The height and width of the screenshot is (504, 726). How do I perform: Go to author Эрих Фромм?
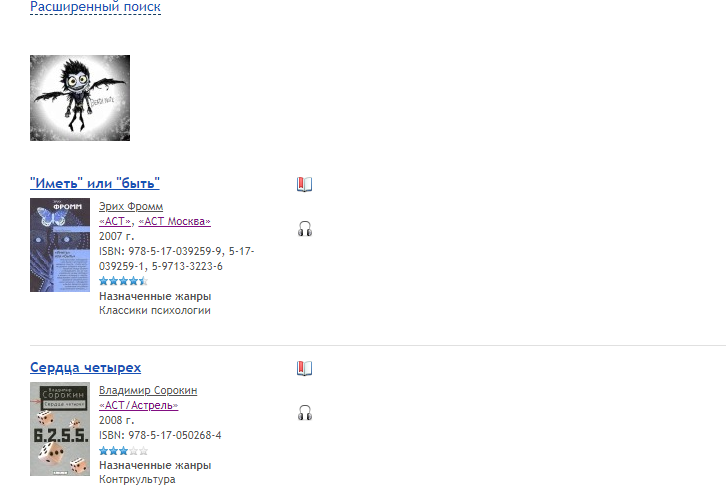pyautogui.click(x=131, y=206)
